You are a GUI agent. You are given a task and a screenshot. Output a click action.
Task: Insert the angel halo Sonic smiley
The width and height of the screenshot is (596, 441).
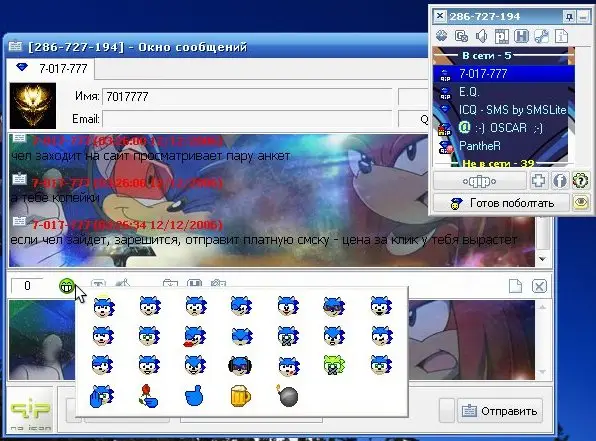pyautogui.click(x=103, y=306)
